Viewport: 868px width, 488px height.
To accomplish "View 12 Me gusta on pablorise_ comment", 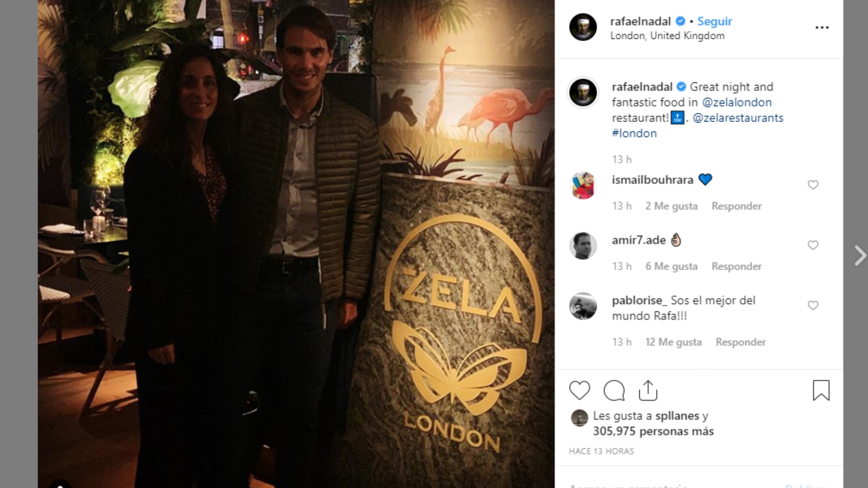I will [674, 342].
